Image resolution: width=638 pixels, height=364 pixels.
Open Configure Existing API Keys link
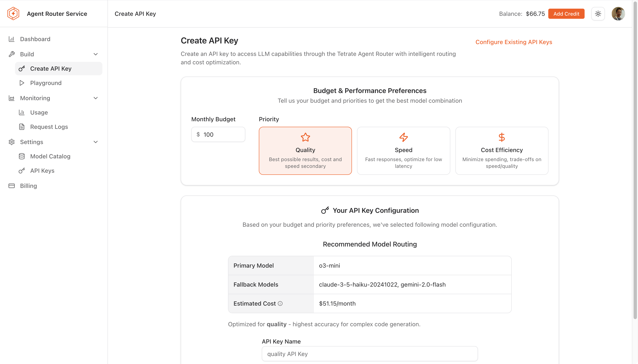(x=514, y=42)
